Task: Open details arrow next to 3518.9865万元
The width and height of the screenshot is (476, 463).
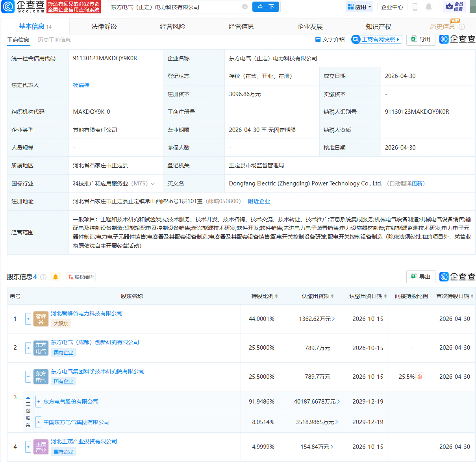Action: coord(337,422)
